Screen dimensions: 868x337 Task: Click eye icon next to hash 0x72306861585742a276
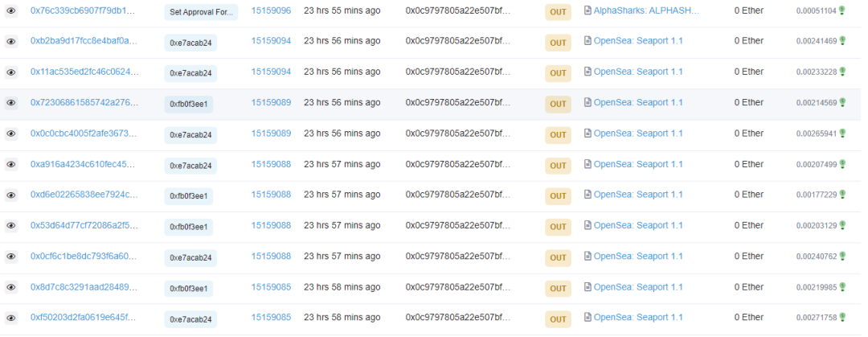(11, 103)
